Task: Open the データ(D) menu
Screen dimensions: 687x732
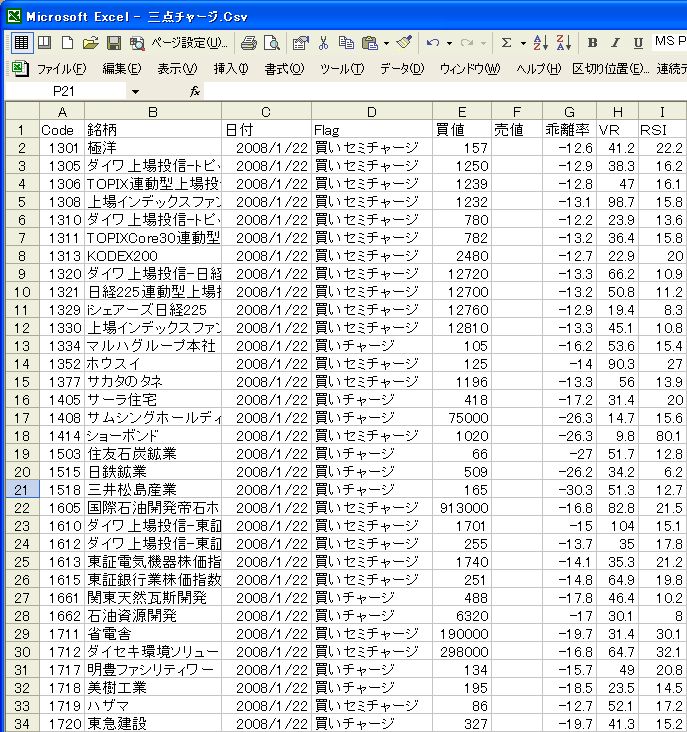Action: [x=402, y=69]
